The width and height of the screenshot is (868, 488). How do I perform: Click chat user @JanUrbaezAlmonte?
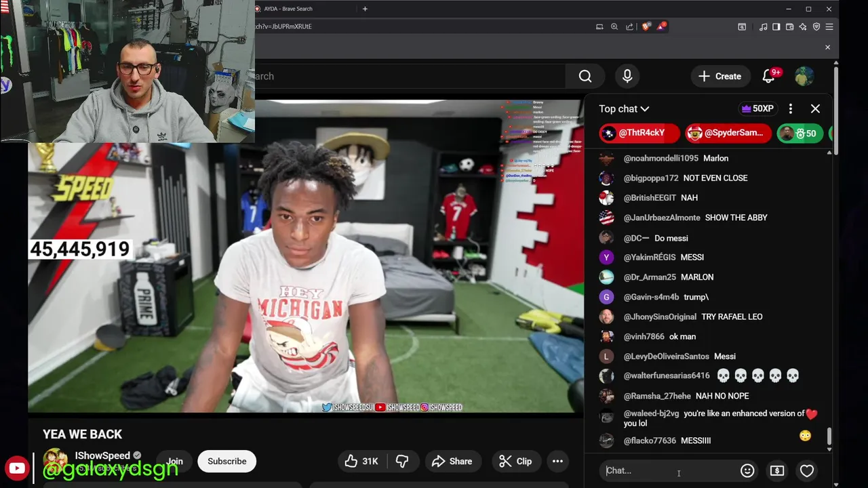click(662, 218)
